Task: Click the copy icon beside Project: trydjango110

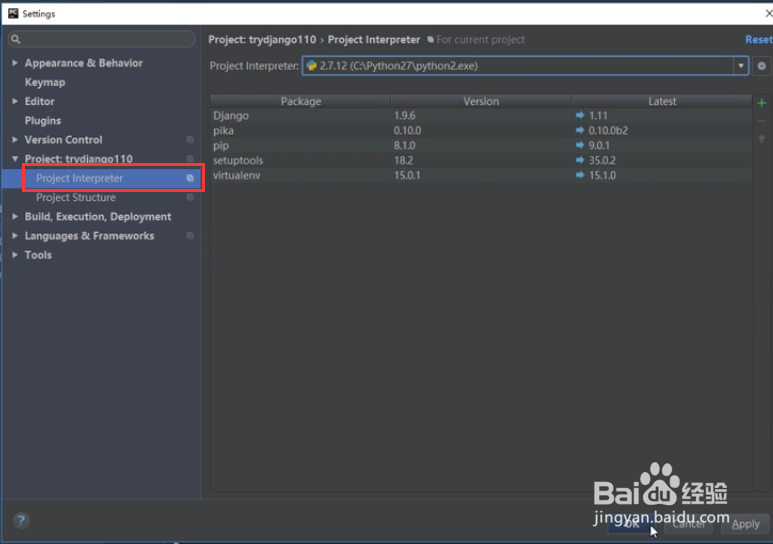Action: (x=190, y=159)
